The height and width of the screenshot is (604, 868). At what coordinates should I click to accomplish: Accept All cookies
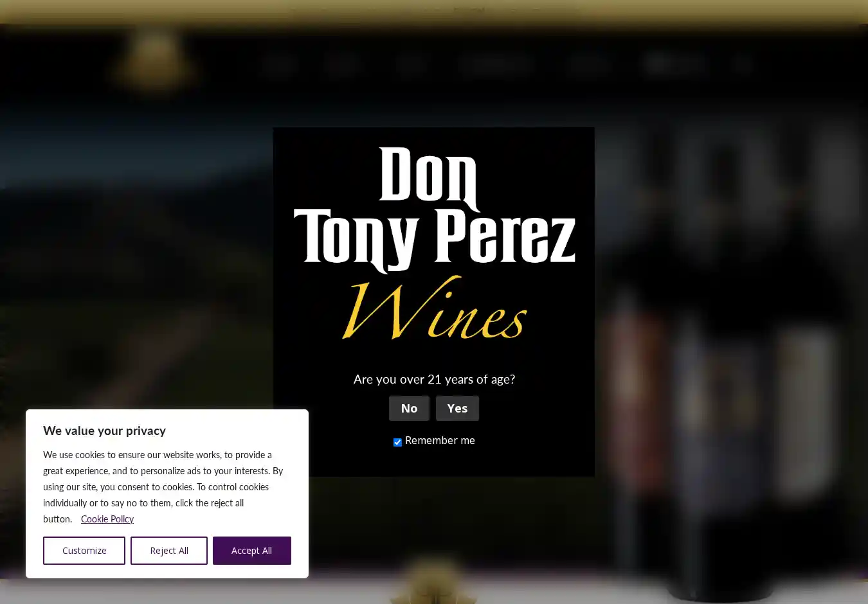252,551
